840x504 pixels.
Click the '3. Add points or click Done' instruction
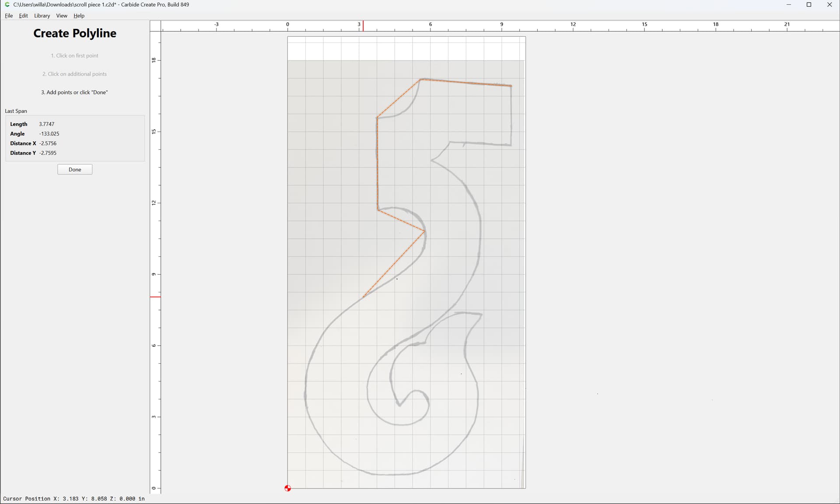(x=74, y=92)
